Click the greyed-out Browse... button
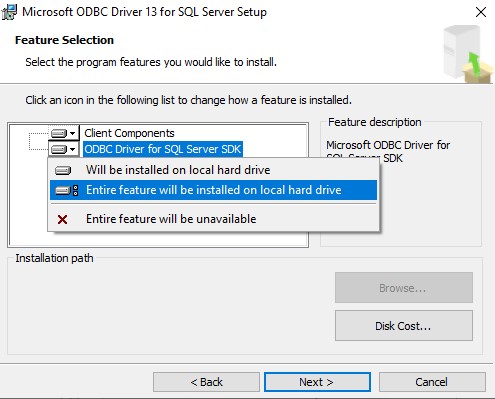The image size is (495, 399). tap(404, 288)
